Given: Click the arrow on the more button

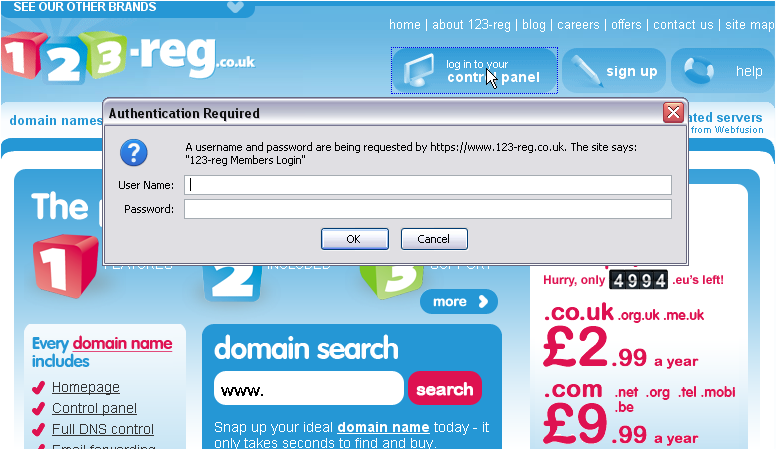Looking at the screenshot, I should pos(484,301).
